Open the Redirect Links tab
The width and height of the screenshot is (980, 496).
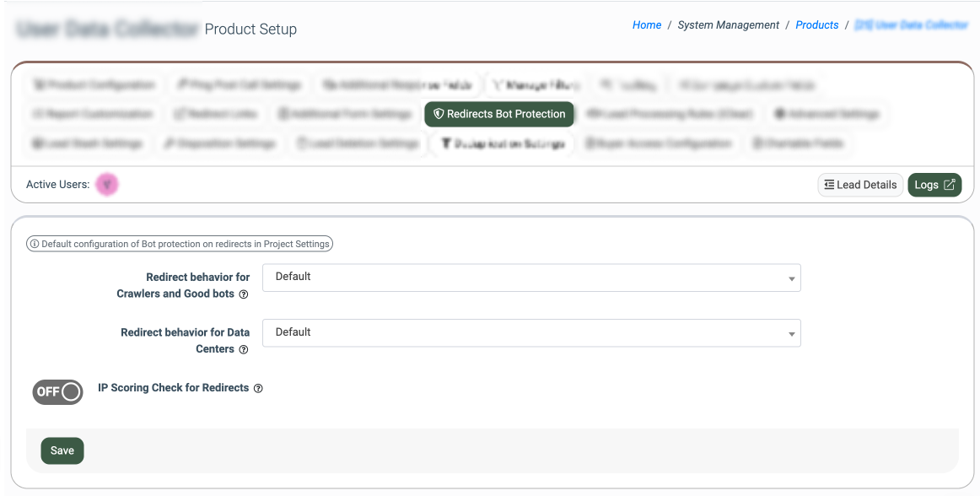click(x=217, y=114)
